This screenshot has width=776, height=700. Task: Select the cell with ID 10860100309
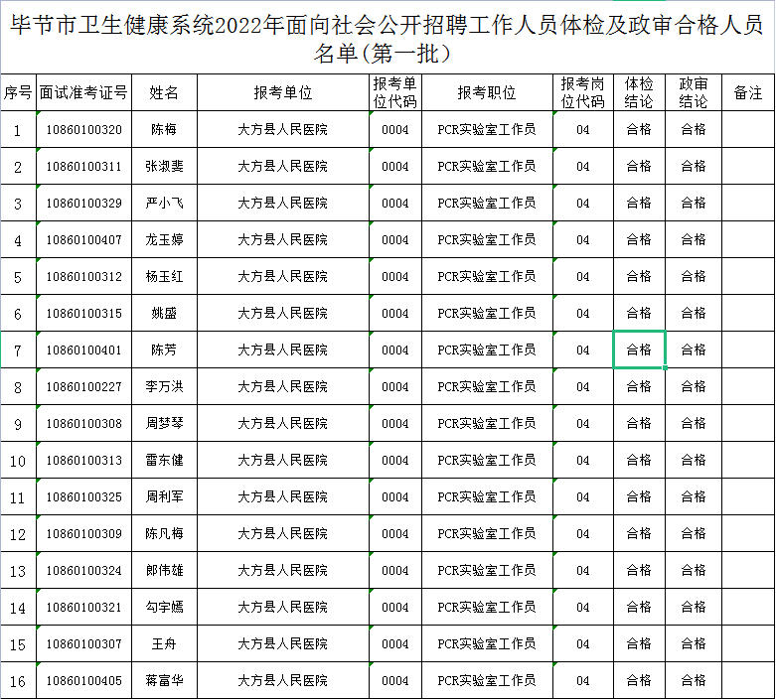(x=83, y=534)
